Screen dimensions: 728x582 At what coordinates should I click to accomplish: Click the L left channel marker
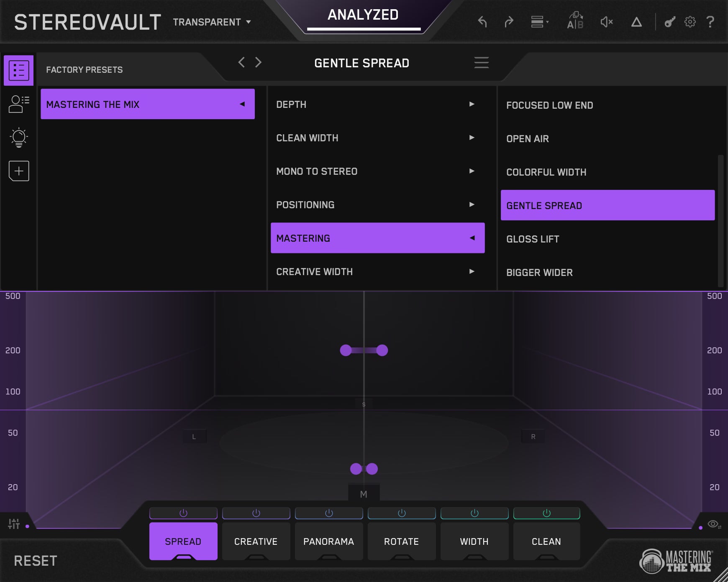coord(194,436)
